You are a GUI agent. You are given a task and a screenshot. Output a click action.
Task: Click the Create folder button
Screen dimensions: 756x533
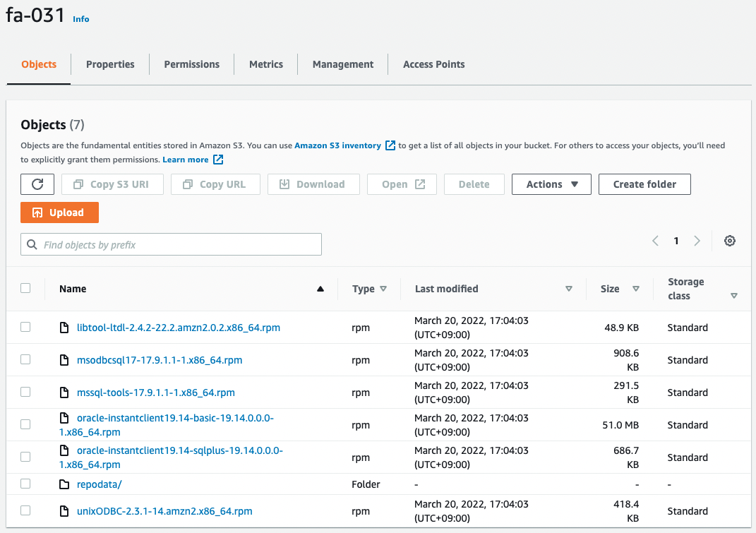[644, 184]
